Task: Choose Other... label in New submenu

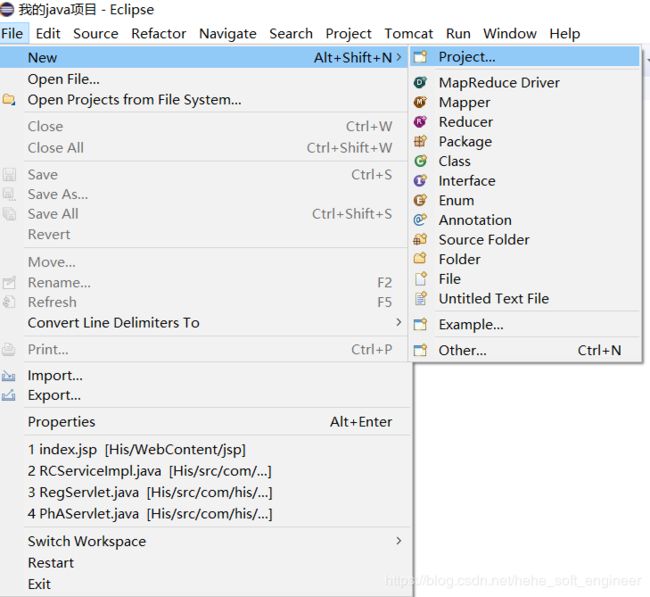Action: [463, 350]
